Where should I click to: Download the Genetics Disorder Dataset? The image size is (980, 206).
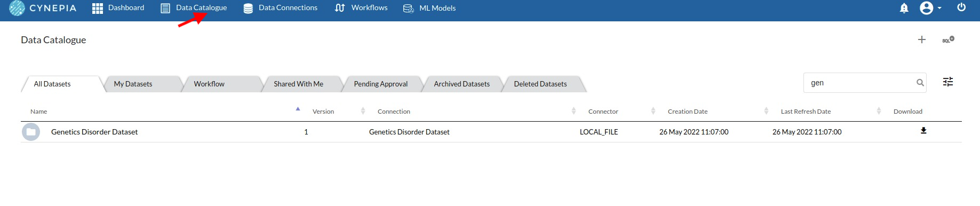[x=923, y=131]
